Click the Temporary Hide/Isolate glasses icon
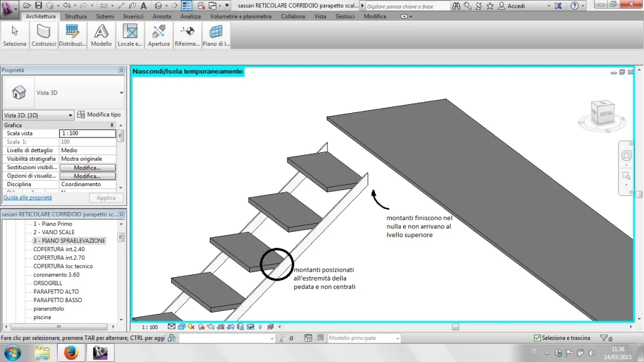Screen dimensions: 644x362 (250, 327)
